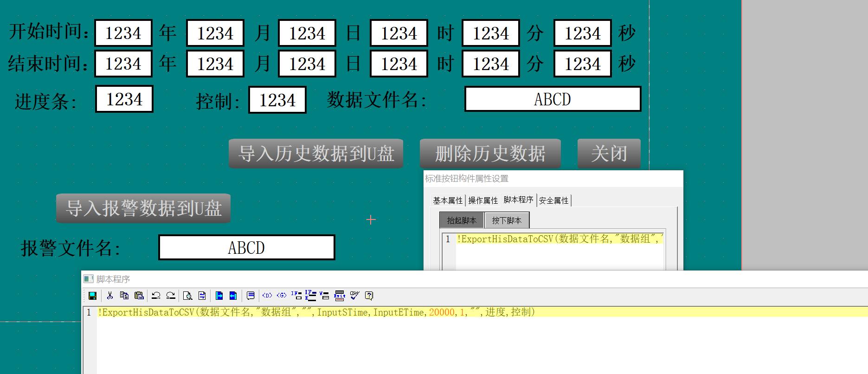Insert data object via <D> icon

coord(267,295)
